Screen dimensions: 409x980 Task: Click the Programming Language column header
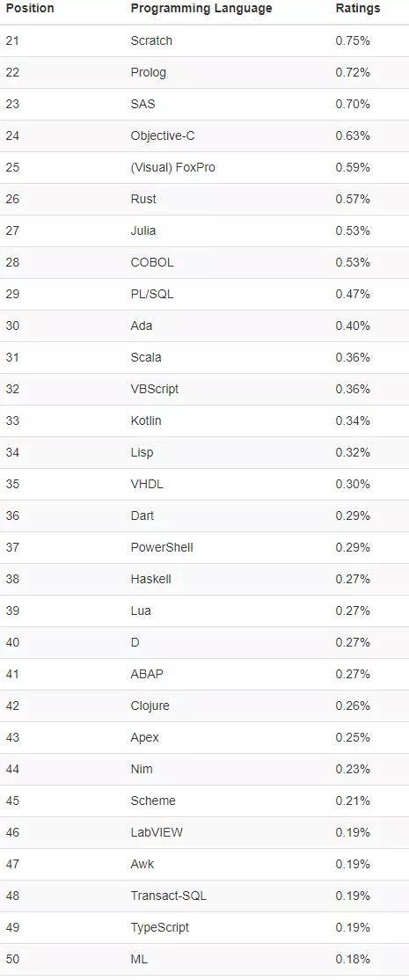[x=201, y=9]
